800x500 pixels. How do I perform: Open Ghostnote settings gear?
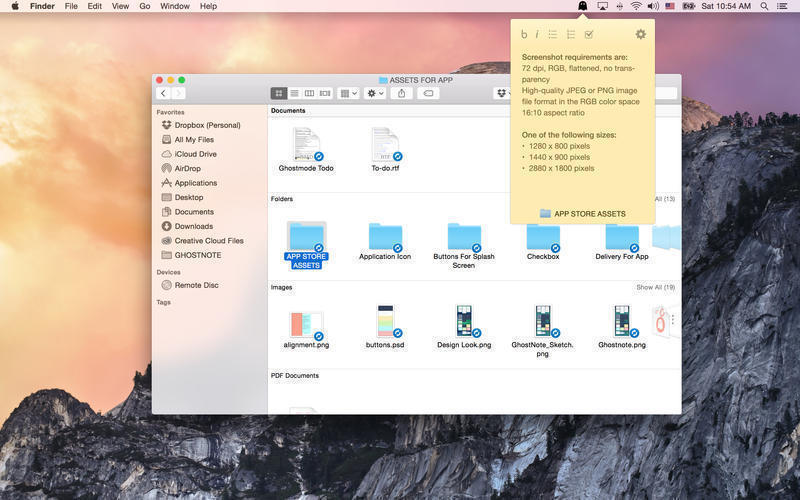[x=640, y=34]
